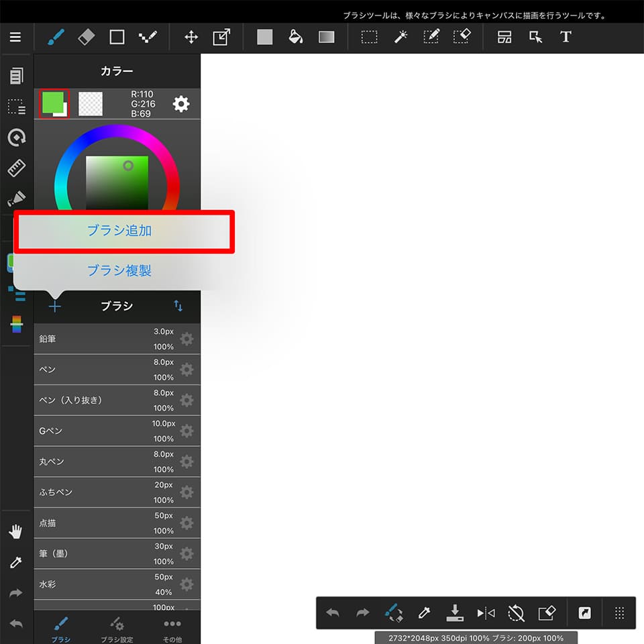Open the flashlight-shaped icon in left sidebar

[x=17, y=199]
